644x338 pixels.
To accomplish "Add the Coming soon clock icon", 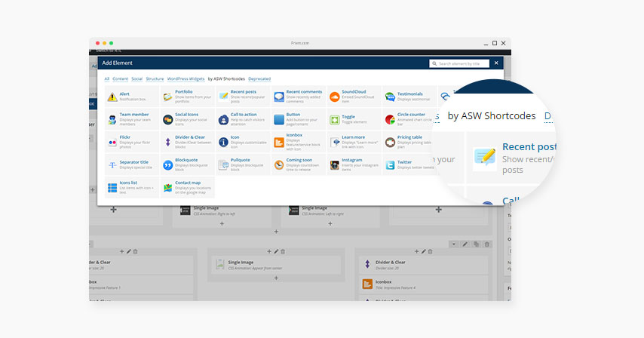I will coord(279,165).
